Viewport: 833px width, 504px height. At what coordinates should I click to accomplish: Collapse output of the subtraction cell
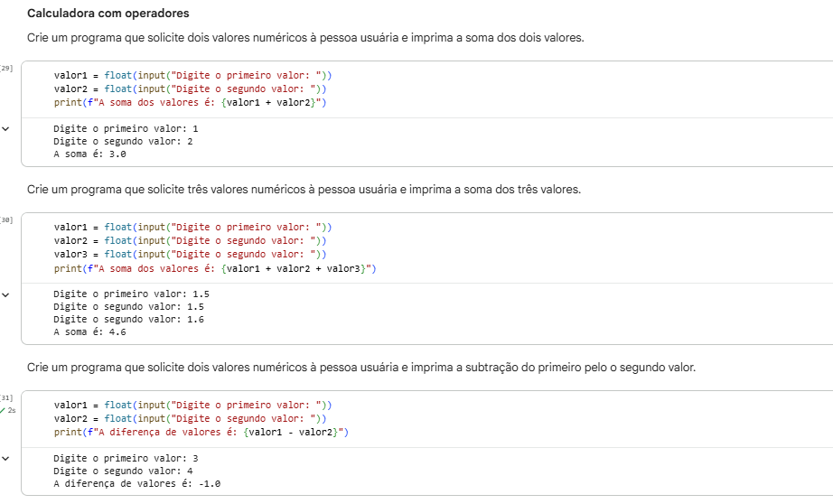5,458
